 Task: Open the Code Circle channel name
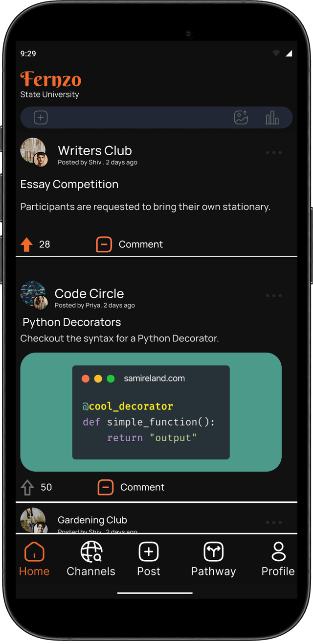pos(89,293)
